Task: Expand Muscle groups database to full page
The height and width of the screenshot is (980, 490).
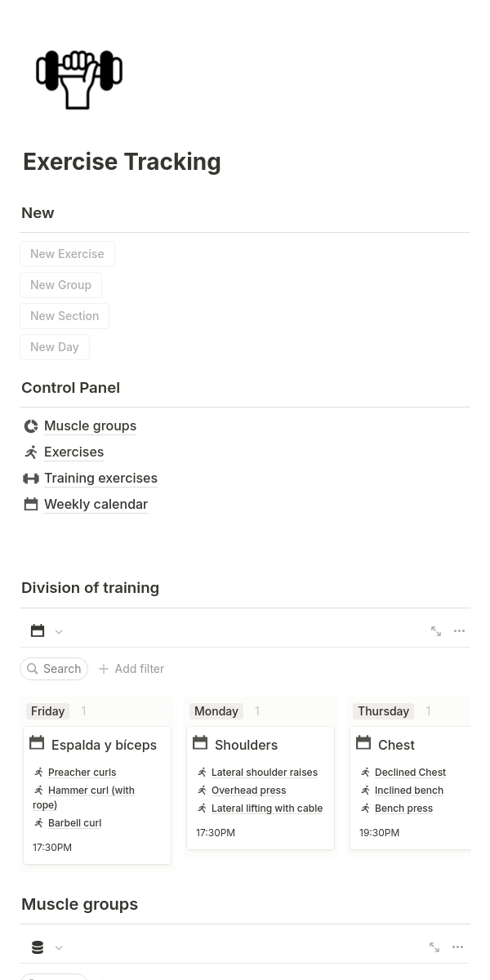Action: (x=434, y=947)
